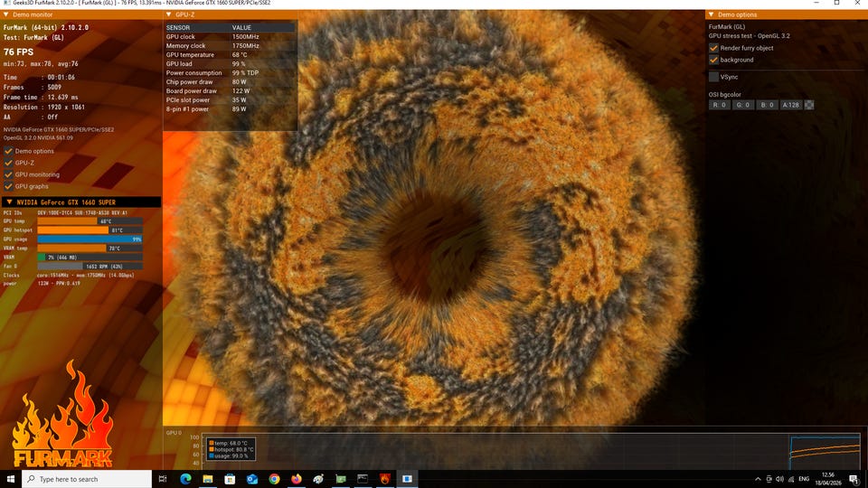Open File Explorer from the taskbar
The image size is (868, 488).
tap(208, 479)
